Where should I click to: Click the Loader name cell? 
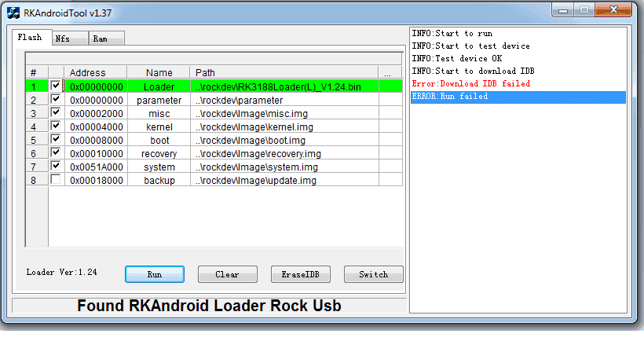point(159,86)
